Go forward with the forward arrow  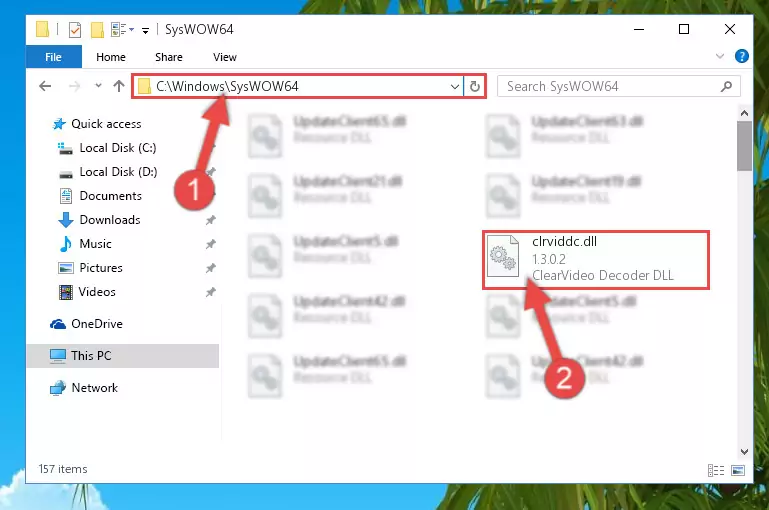74,86
